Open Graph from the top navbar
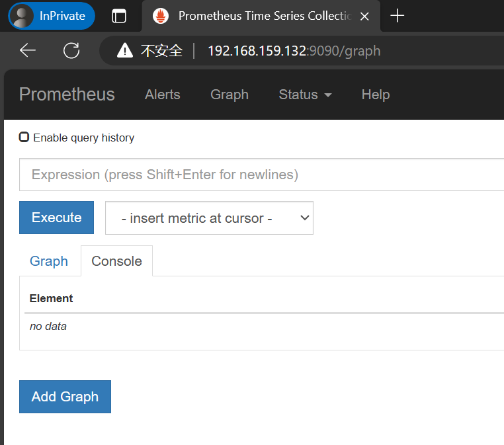504x445 pixels. (230, 95)
